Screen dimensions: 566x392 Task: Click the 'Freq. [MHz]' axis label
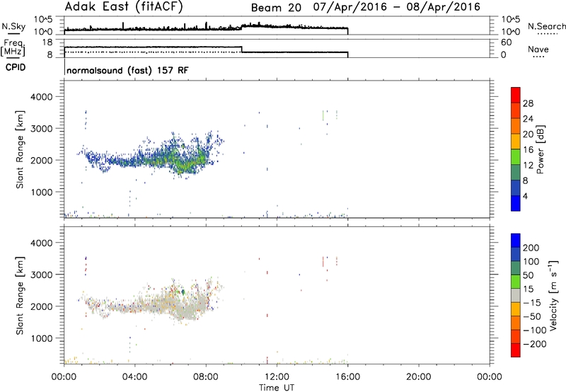13,48
